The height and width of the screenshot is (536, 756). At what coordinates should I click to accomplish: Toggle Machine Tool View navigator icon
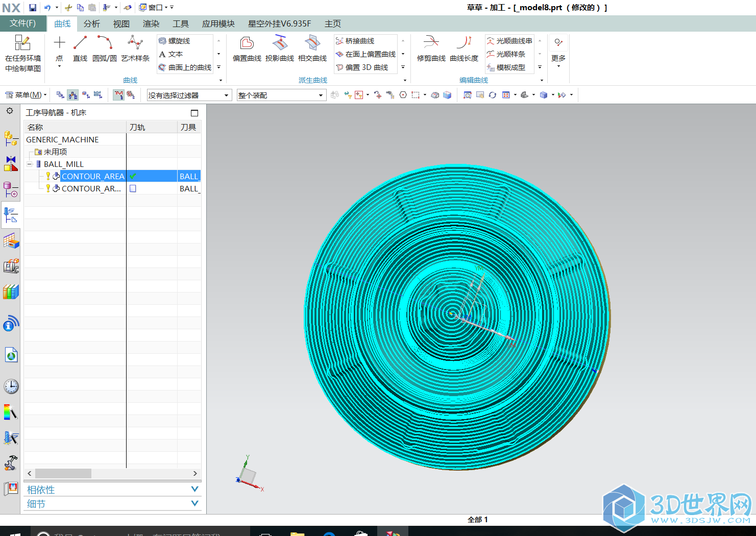coord(73,95)
